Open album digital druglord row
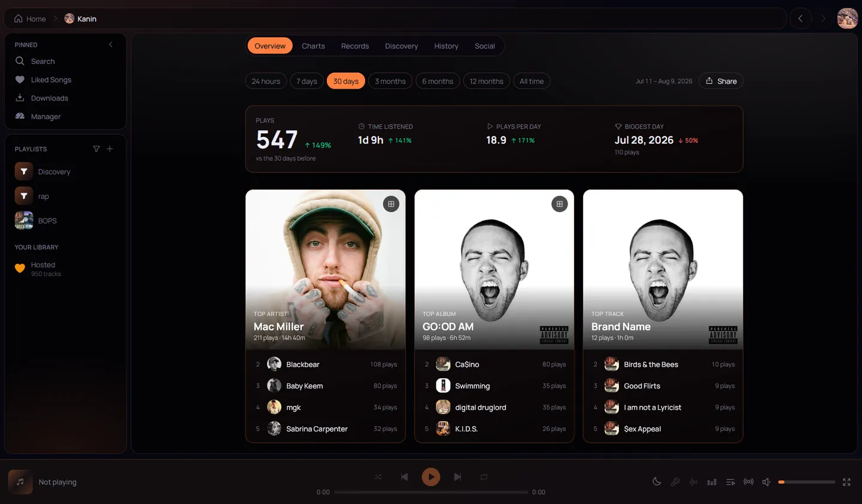862x504 pixels. [494, 408]
